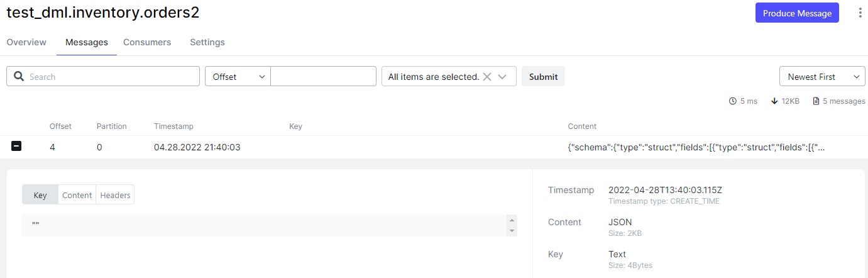Screen dimensions: 868x278
Task: Collapse the message row with minus icon
Action: click(16, 147)
